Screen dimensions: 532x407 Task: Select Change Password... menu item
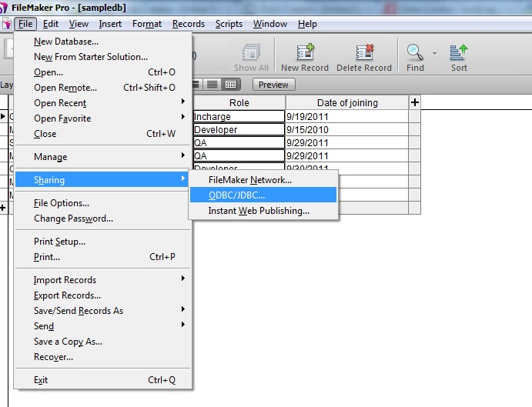point(103,219)
